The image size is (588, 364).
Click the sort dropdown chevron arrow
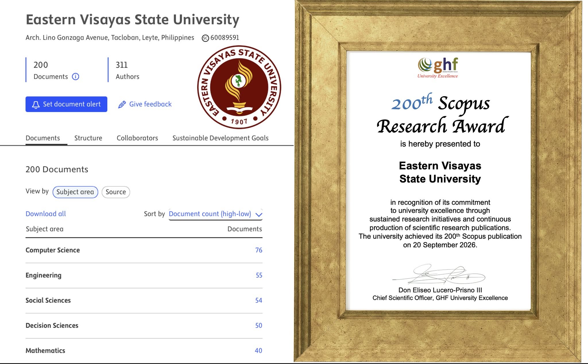(x=259, y=214)
